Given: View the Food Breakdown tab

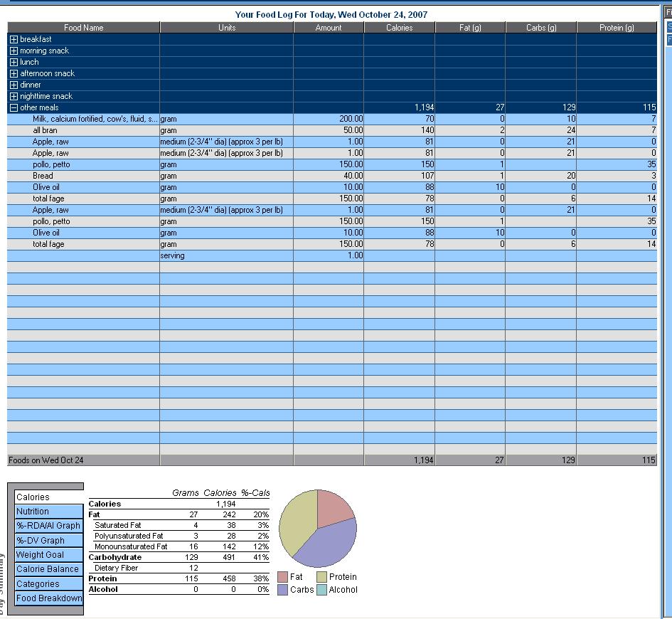Looking at the screenshot, I should [49, 598].
